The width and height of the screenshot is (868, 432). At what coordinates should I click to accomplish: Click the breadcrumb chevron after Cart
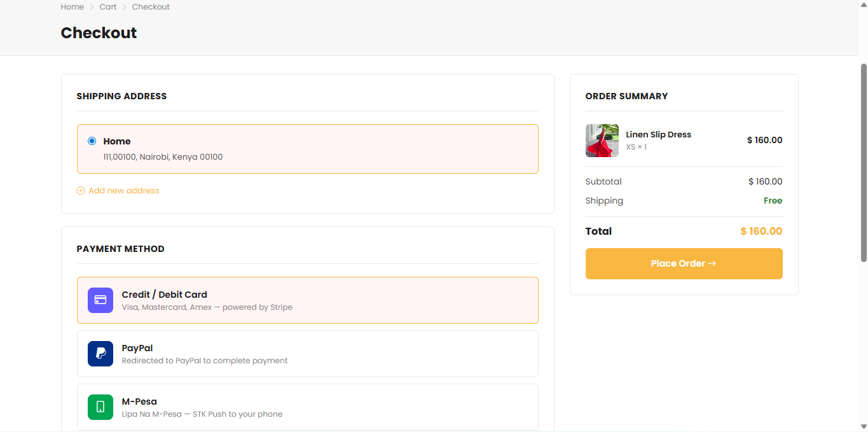[x=125, y=7]
